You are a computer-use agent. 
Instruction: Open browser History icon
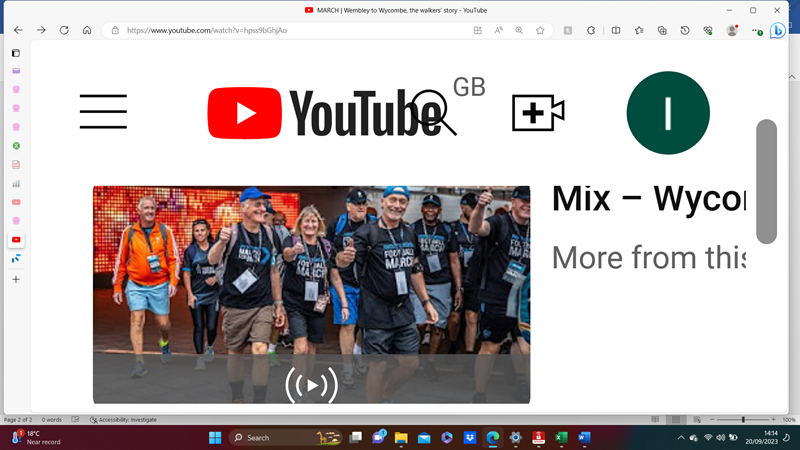point(685,30)
